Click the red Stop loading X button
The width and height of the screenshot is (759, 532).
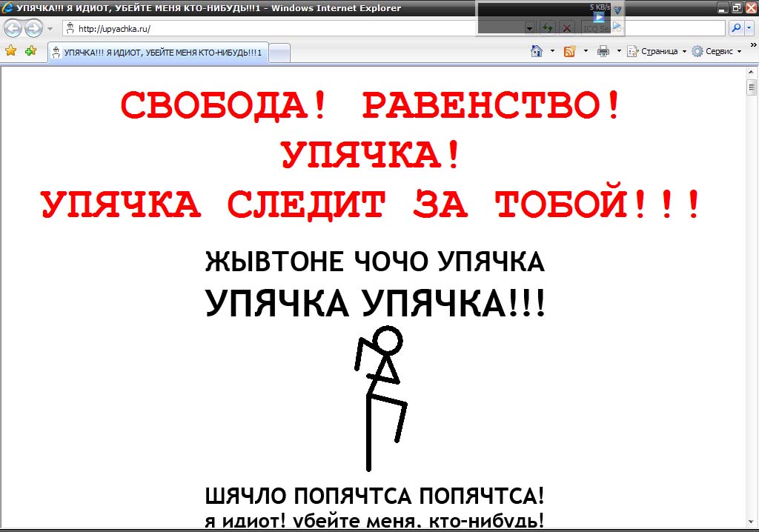[x=566, y=29]
